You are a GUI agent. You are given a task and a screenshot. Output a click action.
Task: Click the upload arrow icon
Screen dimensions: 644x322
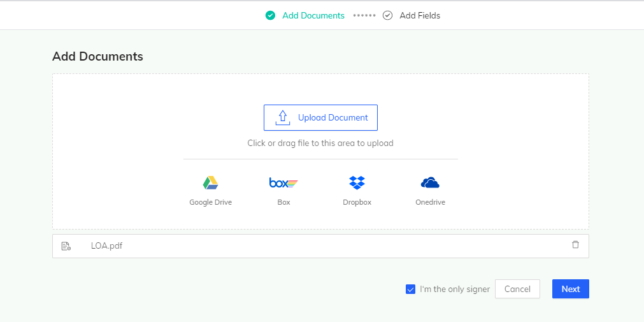[x=282, y=117]
